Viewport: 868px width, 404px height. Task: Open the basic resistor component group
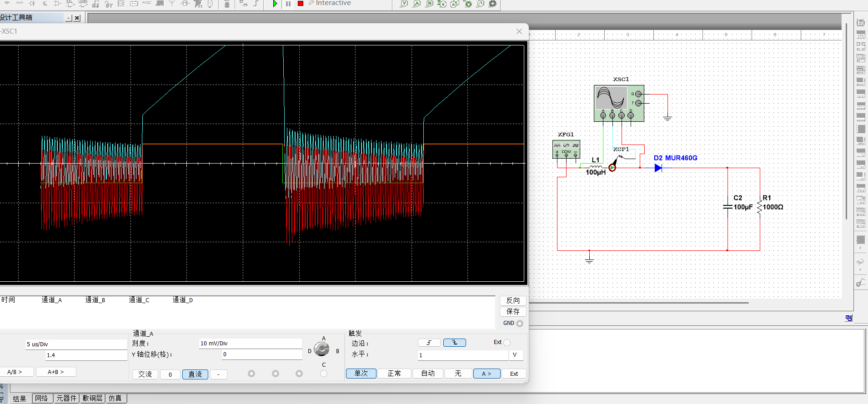20,3
